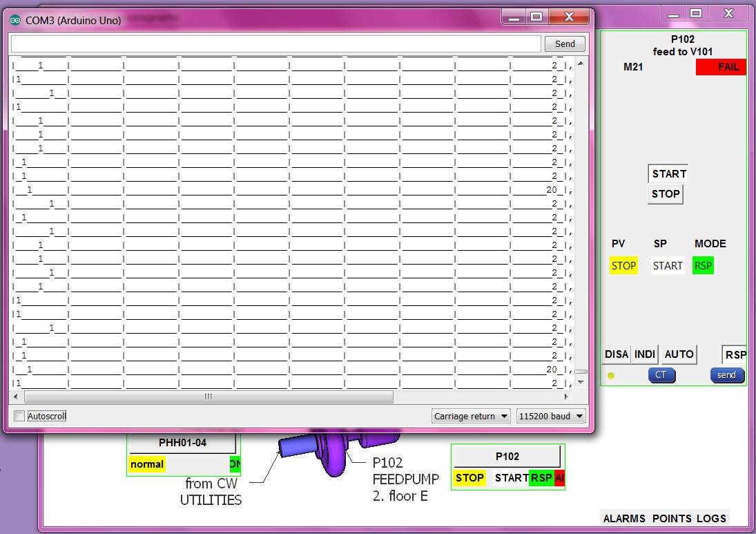
Task: Click the red FAIL status indicator
Action: [x=721, y=67]
